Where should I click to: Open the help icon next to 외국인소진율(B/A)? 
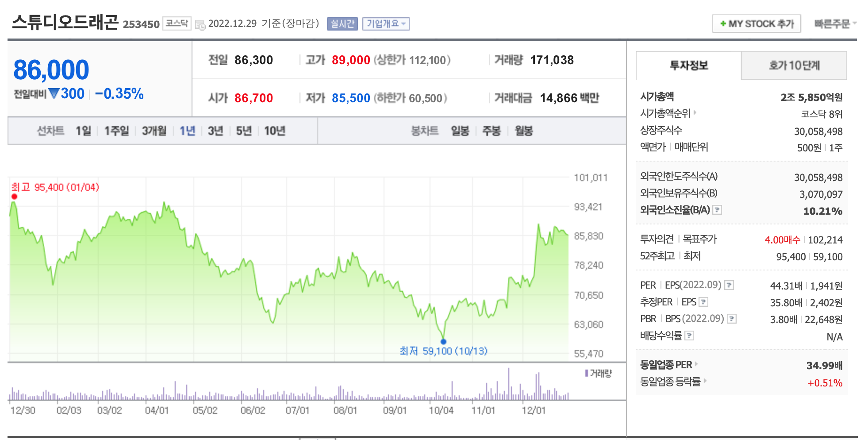[718, 210]
